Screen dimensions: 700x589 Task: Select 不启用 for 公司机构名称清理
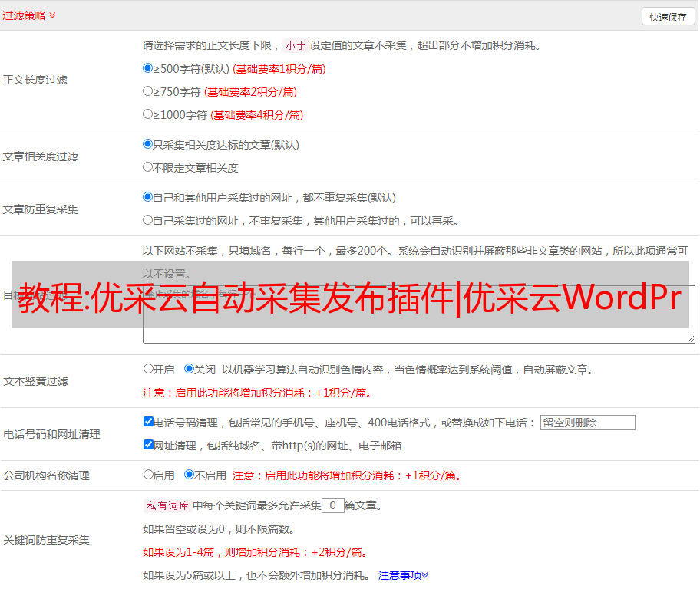pyautogui.click(x=189, y=475)
